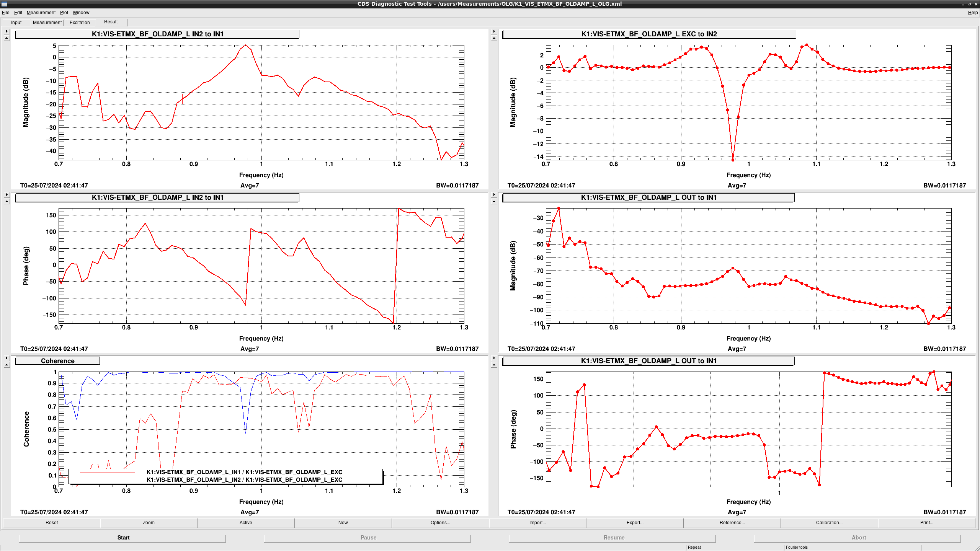Open the Edit menu

tap(18, 13)
